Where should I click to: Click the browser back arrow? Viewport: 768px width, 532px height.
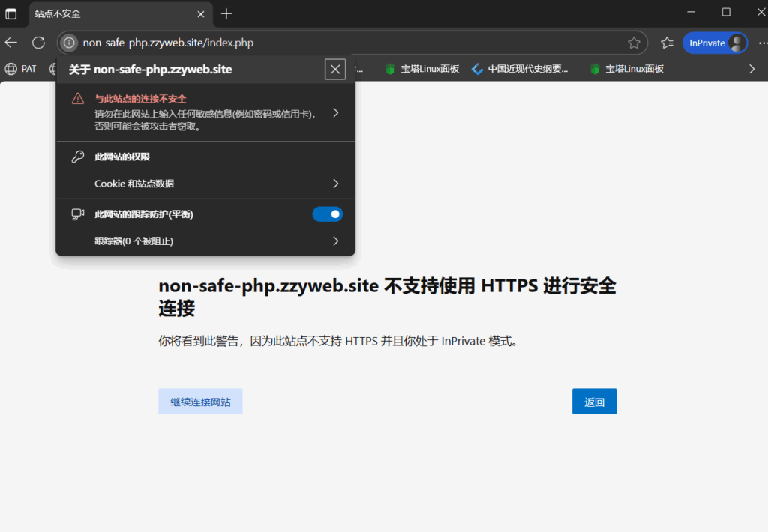11,43
